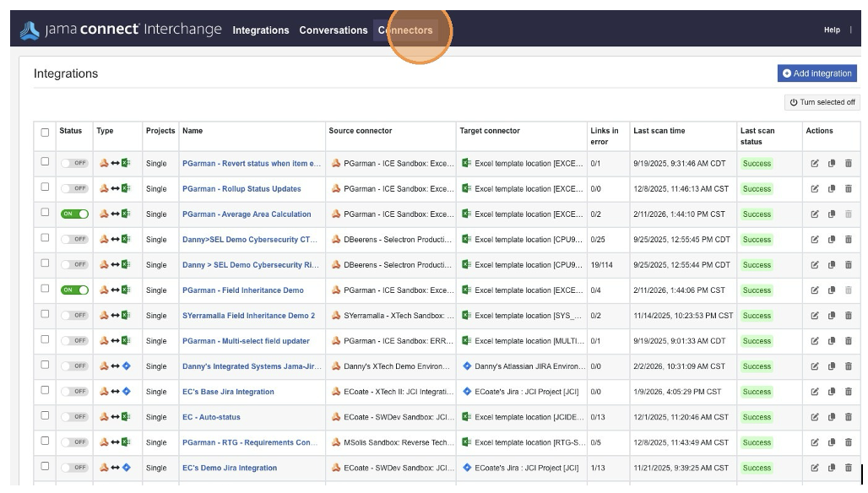Image resolution: width=868 pixels, height=493 pixels.
Task: Edit PGarman - Field Inheritance Demo
Action: (814, 290)
